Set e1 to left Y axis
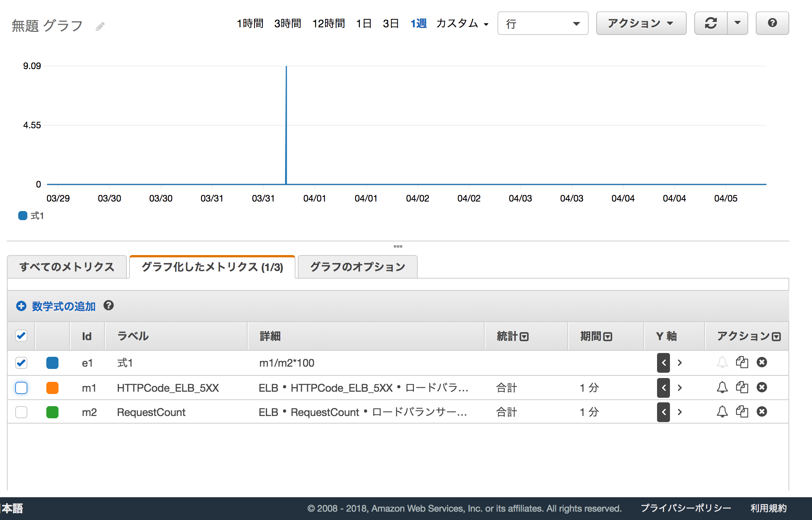The width and height of the screenshot is (812, 520). [664, 363]
